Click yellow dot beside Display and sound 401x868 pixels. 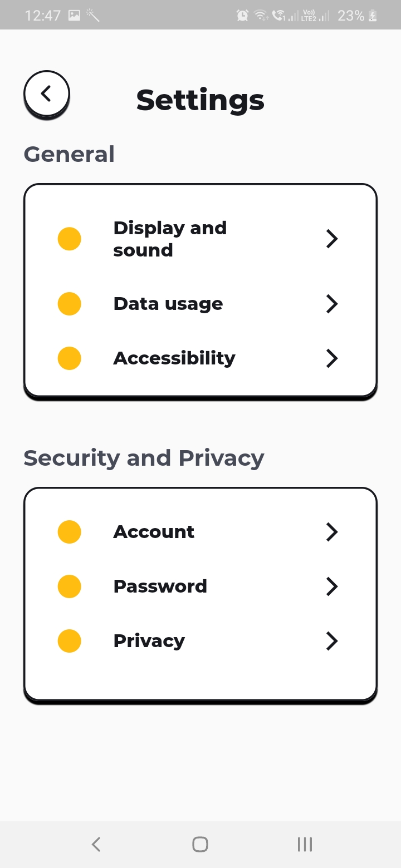pos(70,239)
